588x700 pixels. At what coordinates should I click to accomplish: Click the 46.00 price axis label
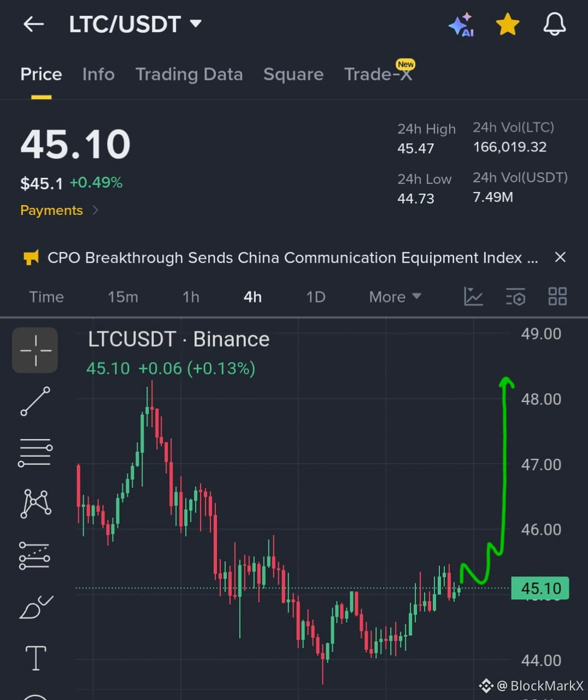pos(541,529)
